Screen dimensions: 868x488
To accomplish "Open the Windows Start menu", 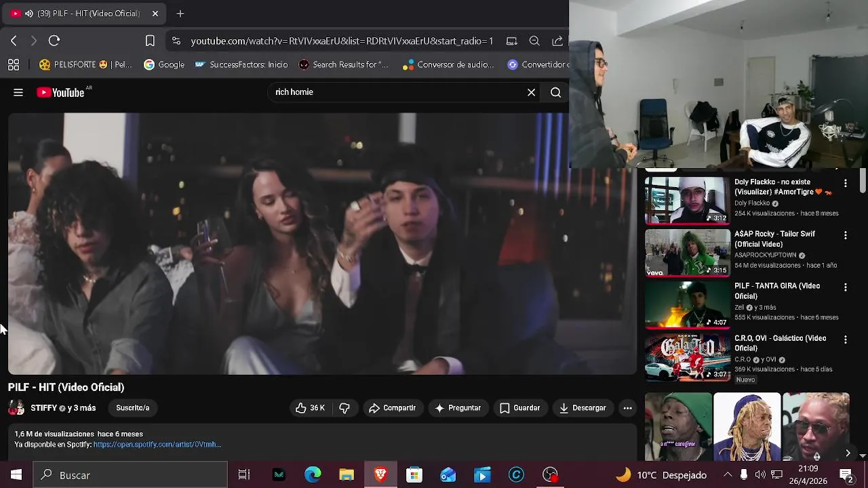I will [x=16, y=475].
